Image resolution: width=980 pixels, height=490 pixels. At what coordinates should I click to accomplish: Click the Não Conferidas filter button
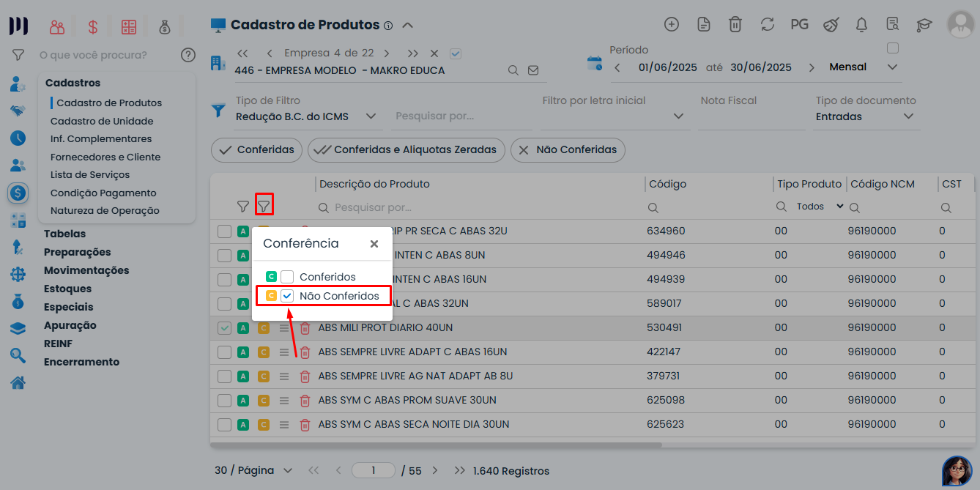tap(568, 150)
